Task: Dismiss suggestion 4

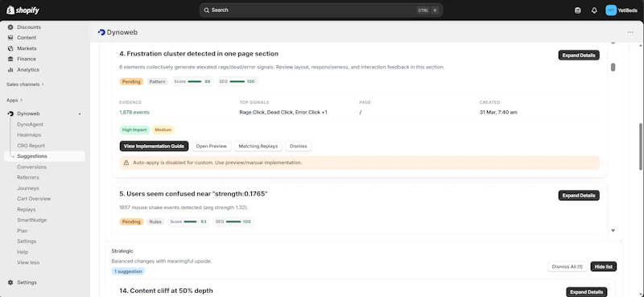Action: (x=298, y=146)
